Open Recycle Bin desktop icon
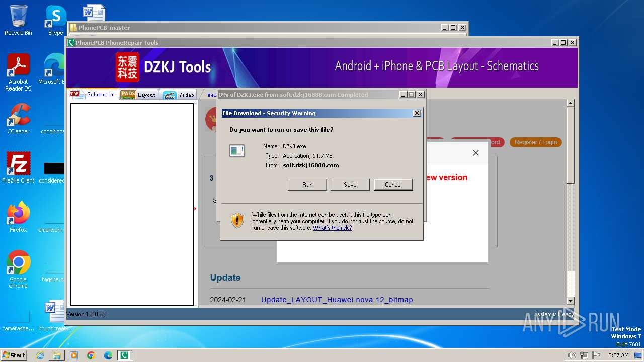Image resolution: width=644 pixels, height=362 pixels. coord(18,20)
